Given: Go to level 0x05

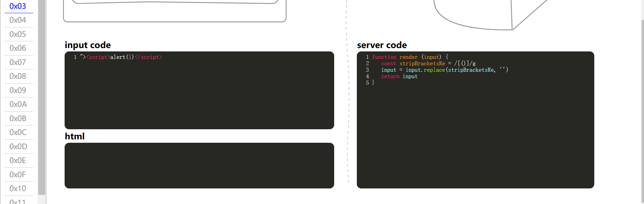Looking at the screenshot, I should click(18, 34).
